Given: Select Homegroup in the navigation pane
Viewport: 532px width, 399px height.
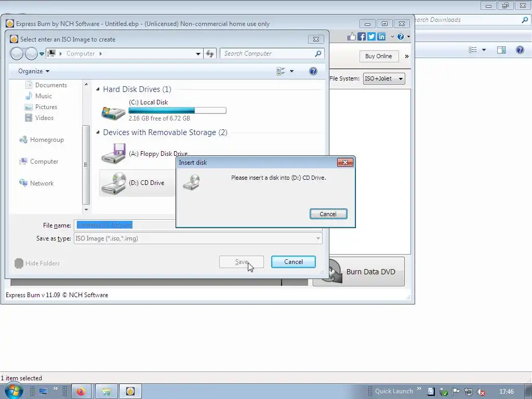Looking at the screenshot, I should [42, 140].
